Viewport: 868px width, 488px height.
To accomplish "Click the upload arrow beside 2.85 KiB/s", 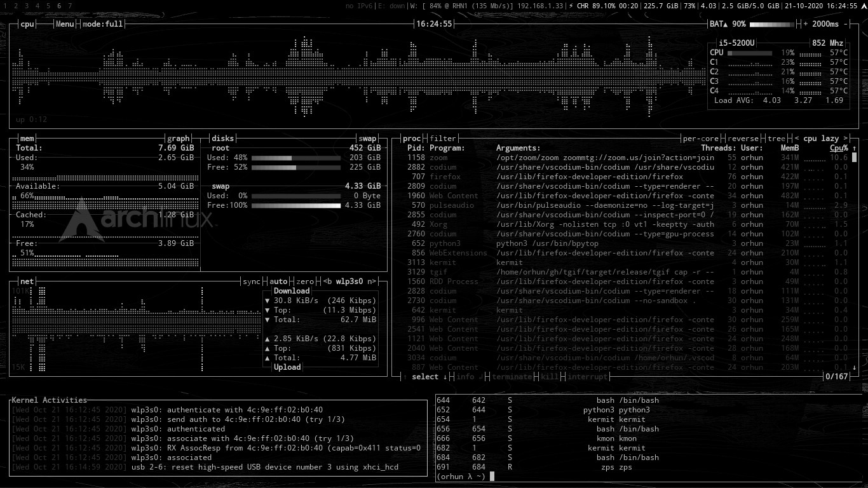I will click(268, 339).
